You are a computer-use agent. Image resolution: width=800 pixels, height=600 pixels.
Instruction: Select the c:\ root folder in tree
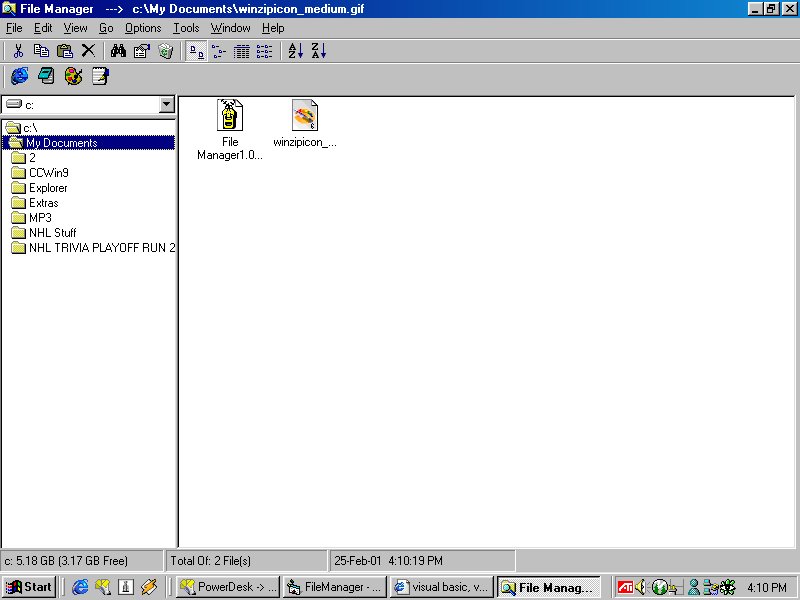click(x=29, y=128)
